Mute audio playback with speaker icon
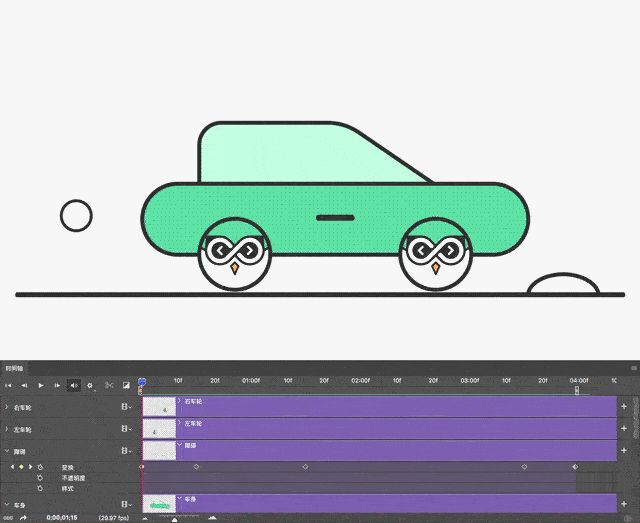Screen dimensions: 640x523 [74, 385]
